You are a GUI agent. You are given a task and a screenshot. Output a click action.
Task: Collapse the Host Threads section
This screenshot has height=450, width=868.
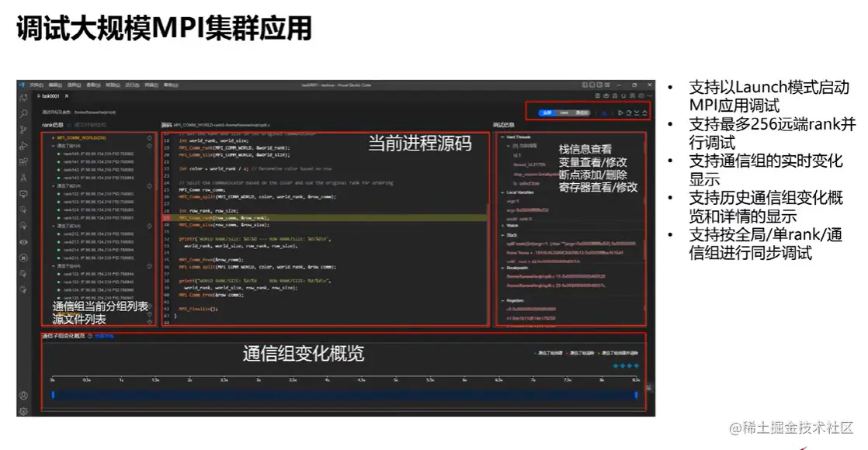tap(502, 137)
